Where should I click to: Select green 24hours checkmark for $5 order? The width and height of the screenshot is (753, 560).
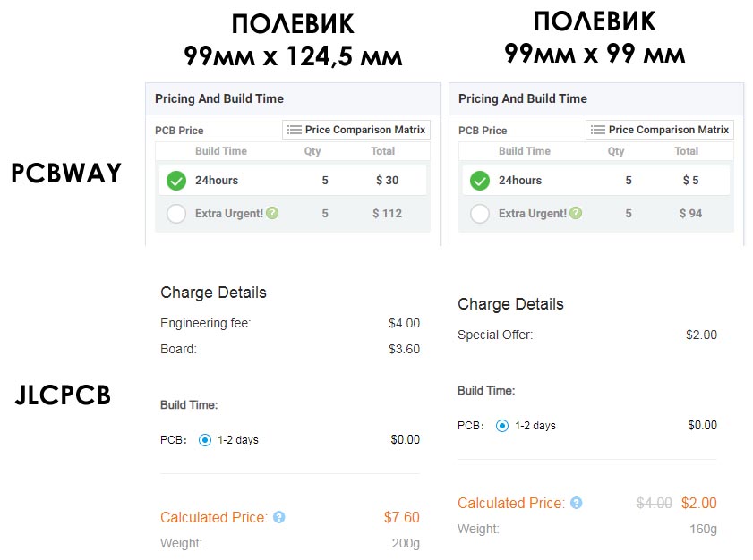click(480, 181)
